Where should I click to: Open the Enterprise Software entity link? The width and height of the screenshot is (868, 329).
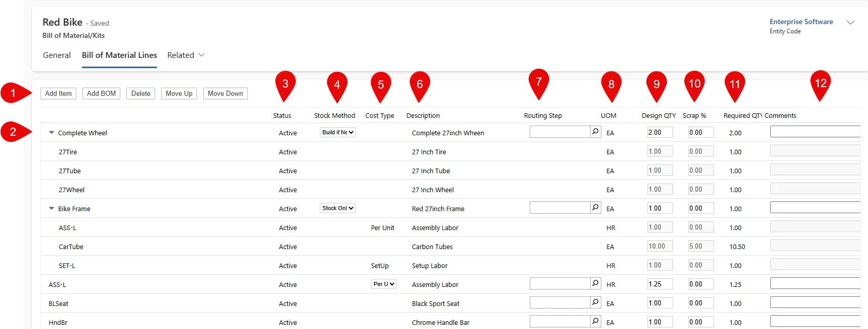click(x=801, y=22)
